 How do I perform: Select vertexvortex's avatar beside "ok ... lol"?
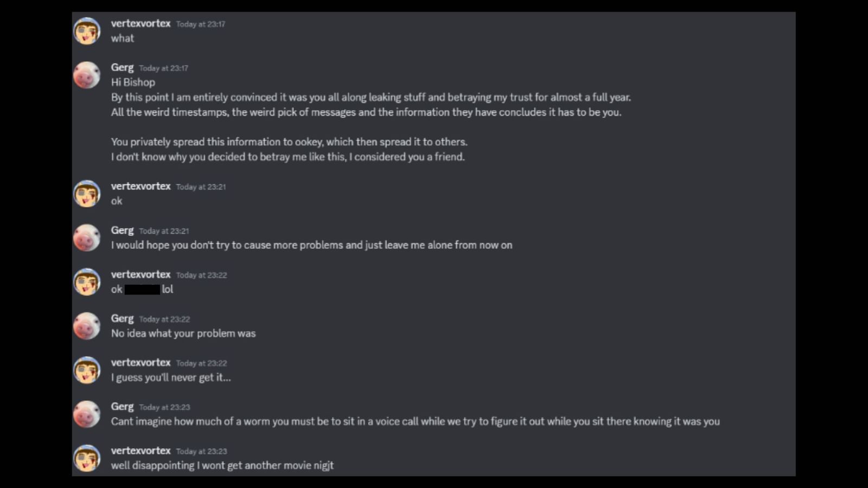86,281
